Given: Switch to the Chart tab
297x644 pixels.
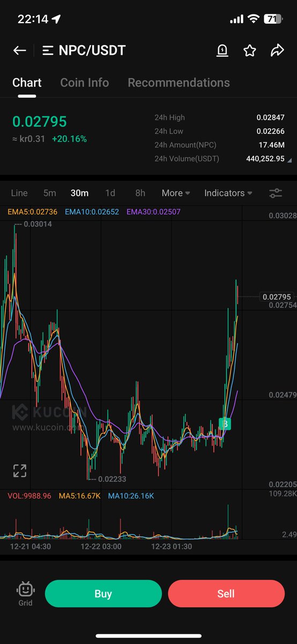Looking at the screenshot, I should pos(27,83).
